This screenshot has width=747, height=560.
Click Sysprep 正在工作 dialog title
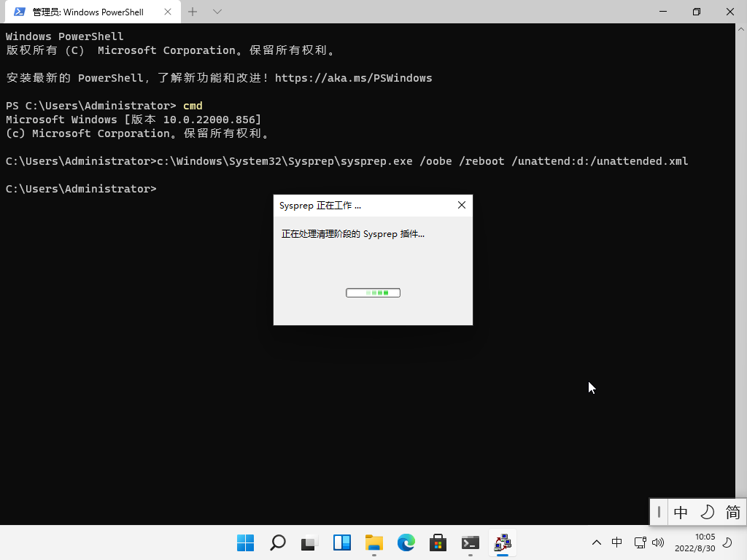point(320,206)
